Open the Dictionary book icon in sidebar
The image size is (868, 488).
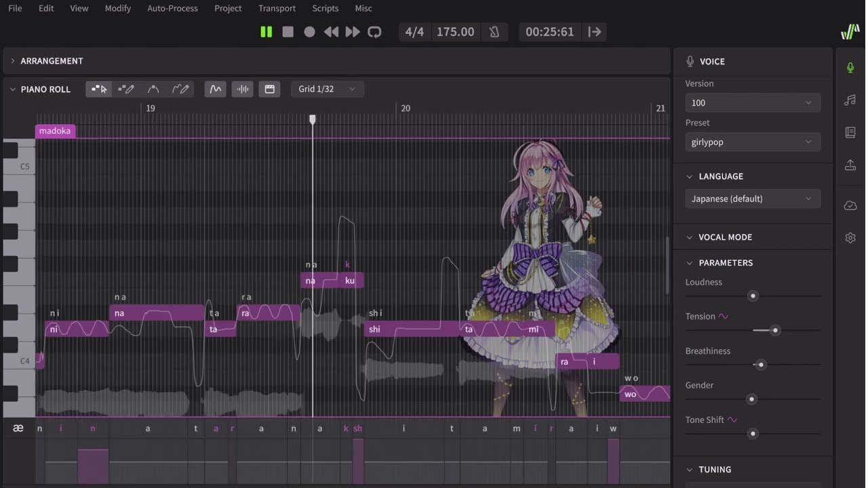(850, 132)
